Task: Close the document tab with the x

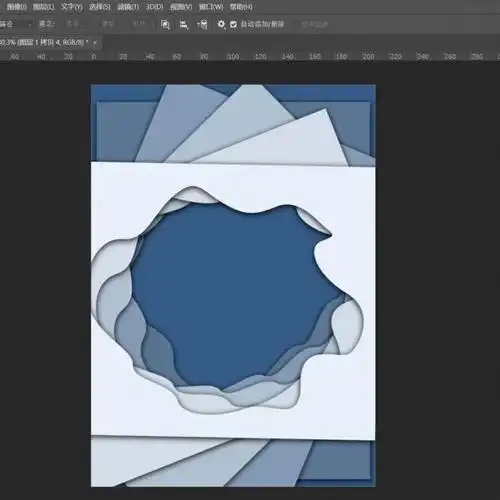Action: tap(95, 43)
